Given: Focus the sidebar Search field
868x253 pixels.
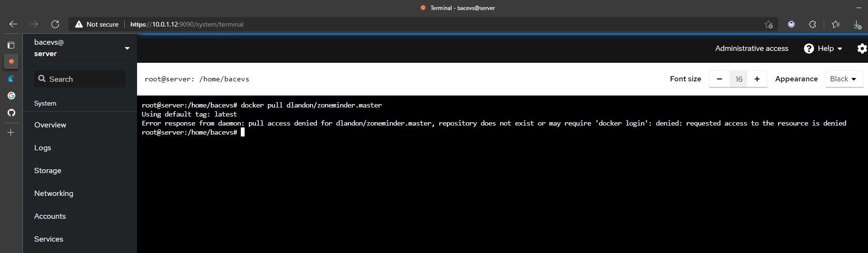Looking at the screenshot, I should [x=80, y=79].
